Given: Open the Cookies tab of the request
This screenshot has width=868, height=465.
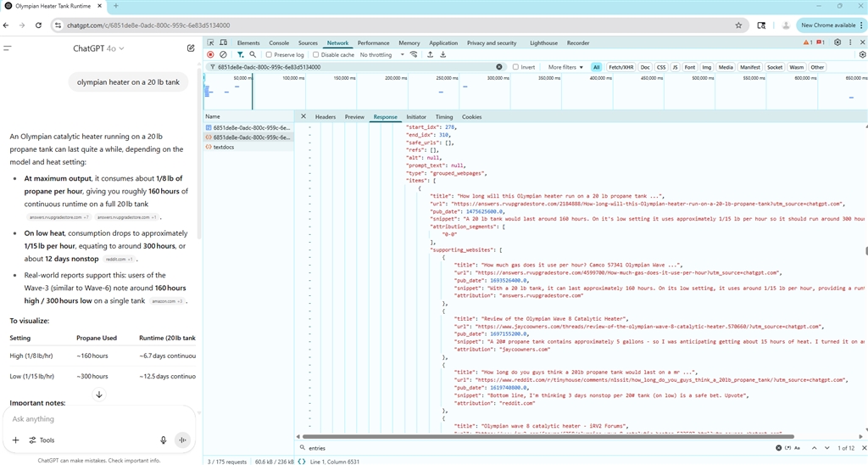Looking at the screenshot, I should pos(471,117).
